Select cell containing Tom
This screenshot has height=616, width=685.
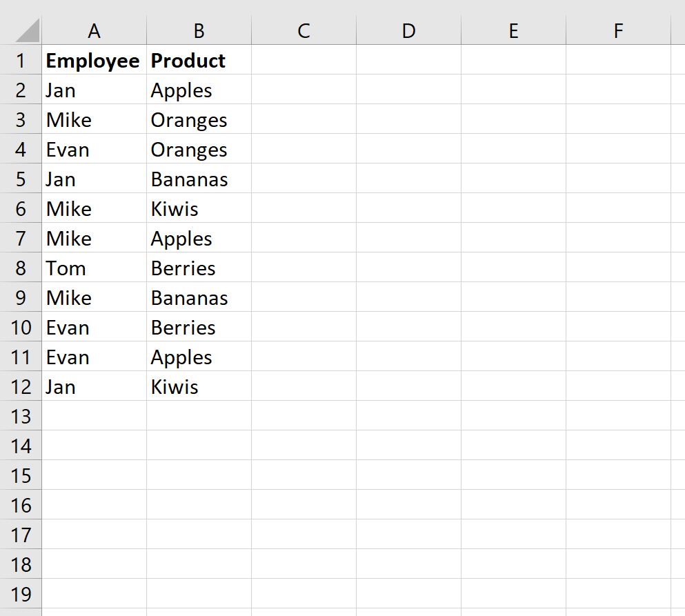pyautogui.click(x=94, y=268)
